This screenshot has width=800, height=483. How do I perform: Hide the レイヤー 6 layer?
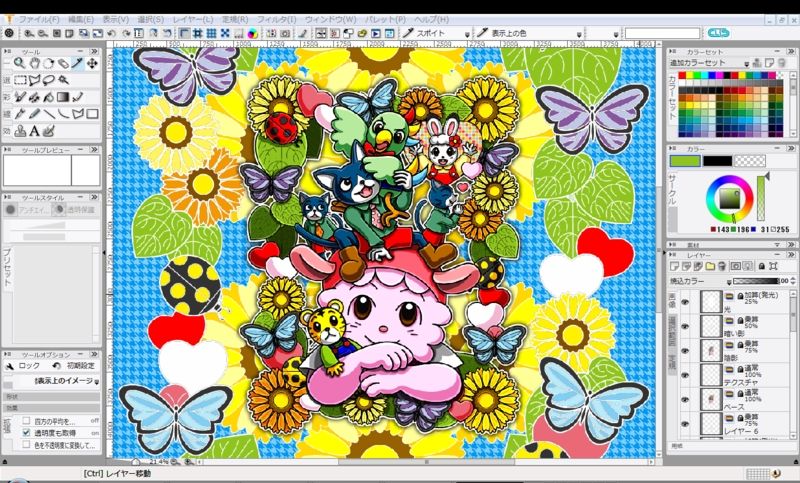click(685, 424)
